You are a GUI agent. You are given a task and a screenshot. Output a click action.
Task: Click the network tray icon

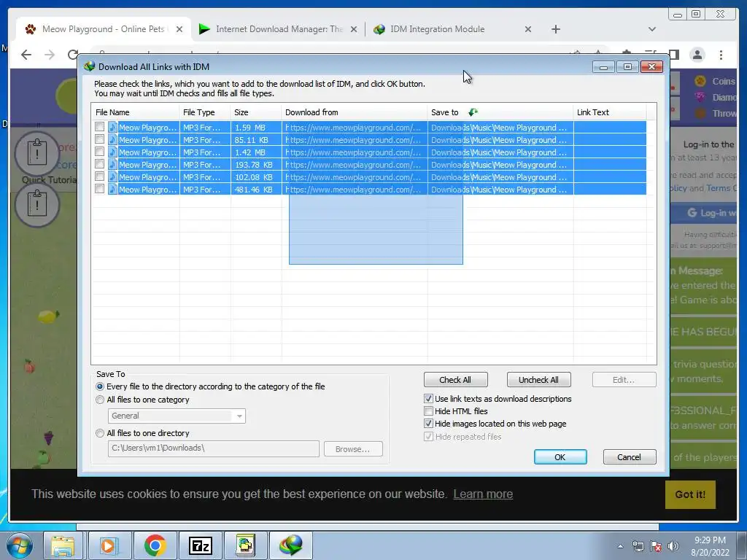pyautogui.click(x=638, y=546)
